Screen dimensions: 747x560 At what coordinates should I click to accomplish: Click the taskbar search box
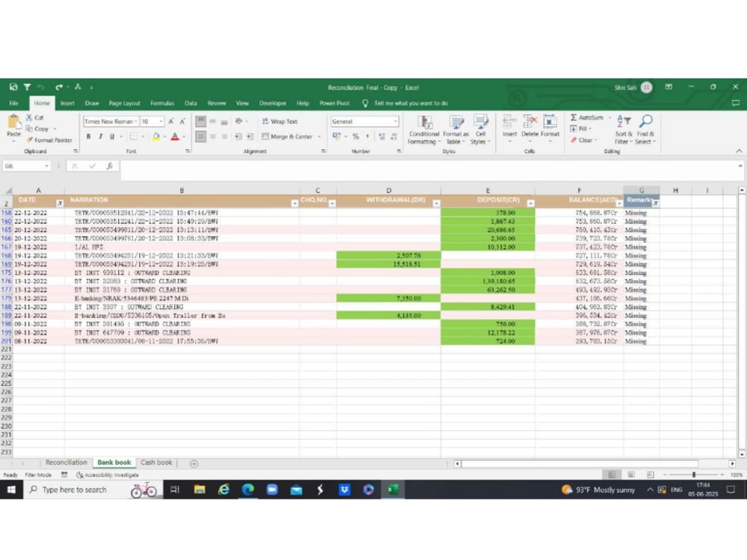click(x=93, y=490)
